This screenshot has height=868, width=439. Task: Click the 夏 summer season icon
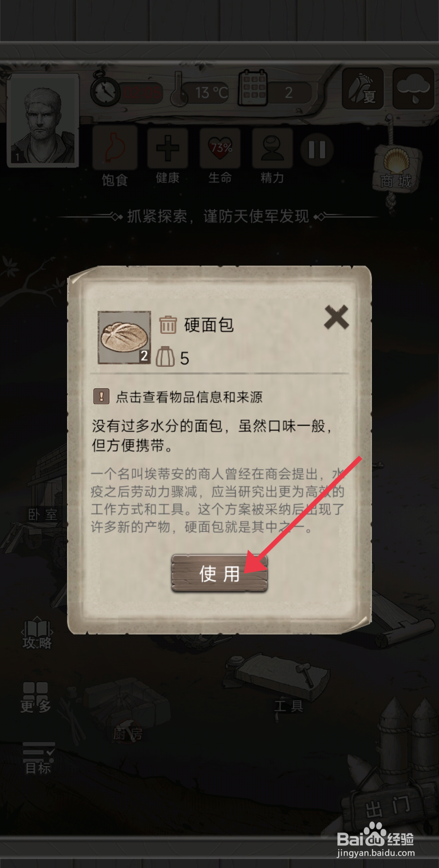[363, 88]
